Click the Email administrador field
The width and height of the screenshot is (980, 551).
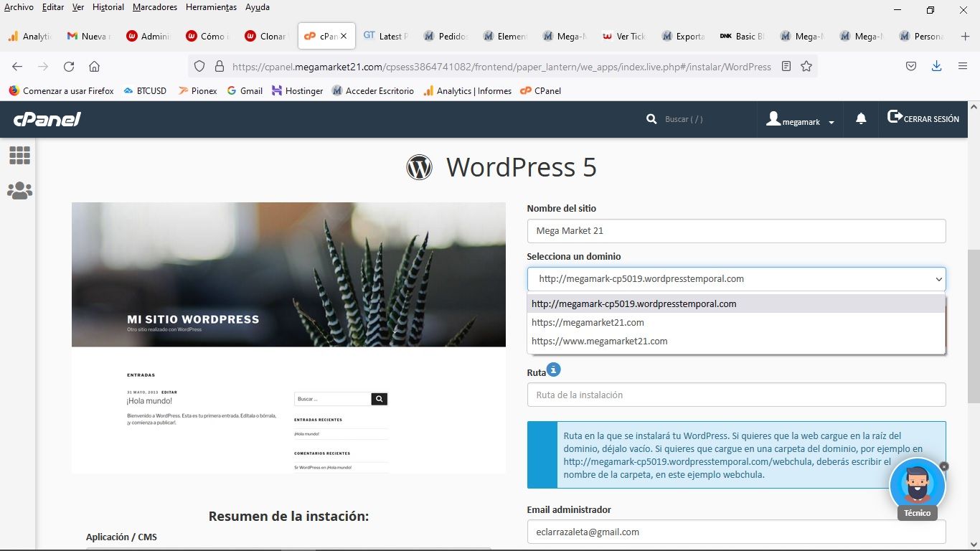point(736,532)
